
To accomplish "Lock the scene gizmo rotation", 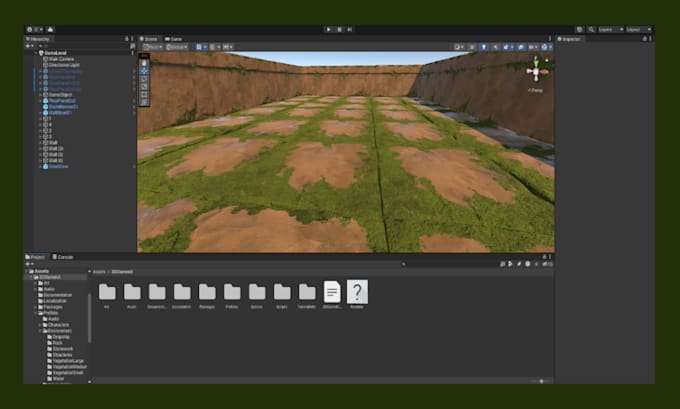I will [547, 60].
